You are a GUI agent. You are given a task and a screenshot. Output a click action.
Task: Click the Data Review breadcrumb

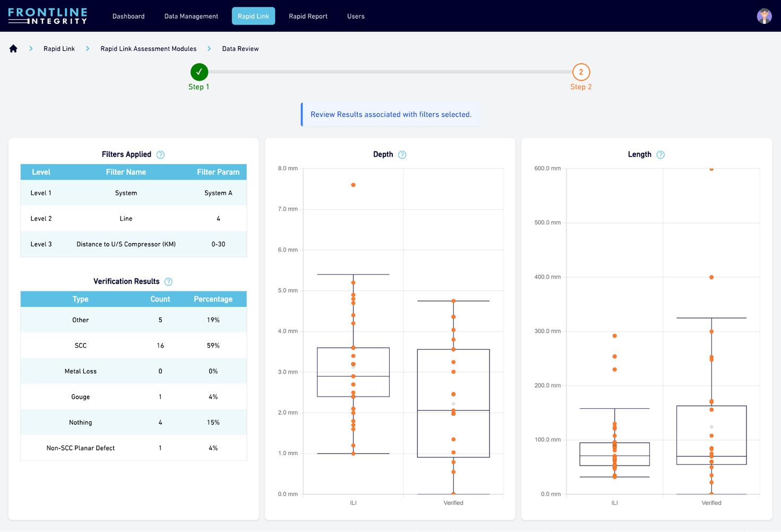pyautogui.click(x=241, y=49)
